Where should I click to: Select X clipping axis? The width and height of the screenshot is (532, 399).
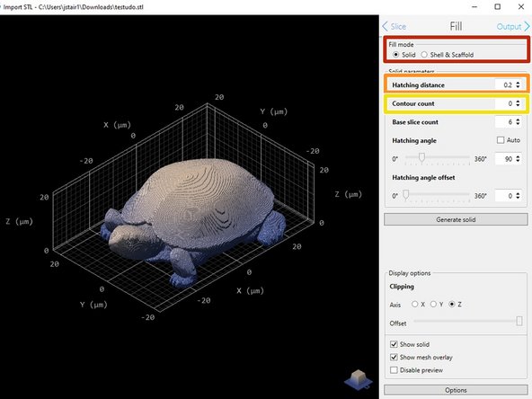pos(414,305)
